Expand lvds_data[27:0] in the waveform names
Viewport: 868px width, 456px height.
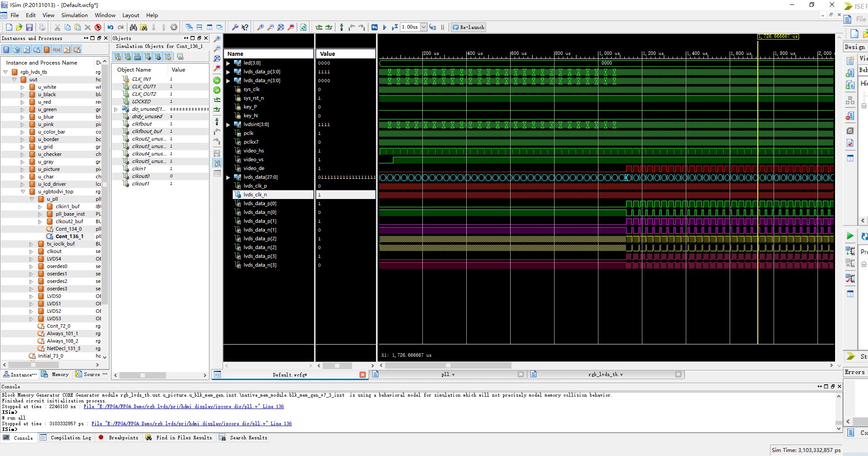pyautogui.click(x=228, y=177)
